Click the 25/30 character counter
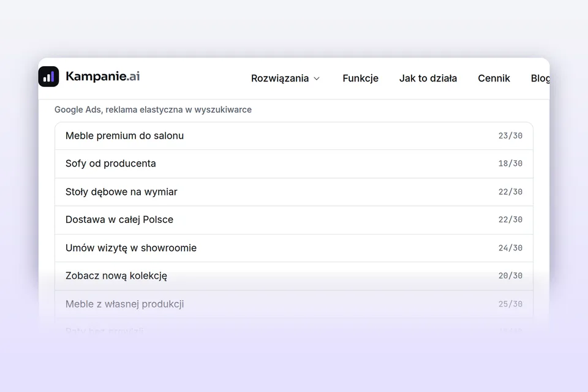Viewport: 588px width, 392px height. pos(510,304)
